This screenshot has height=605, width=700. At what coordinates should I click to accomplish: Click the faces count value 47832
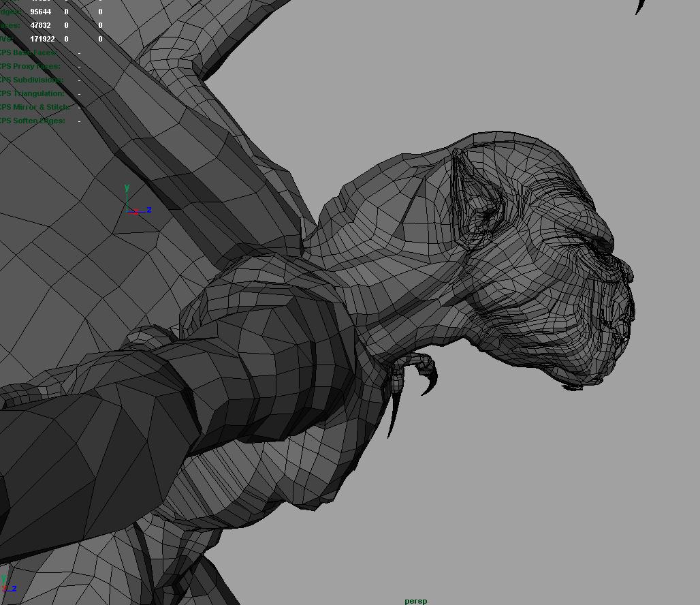(40, 25)
